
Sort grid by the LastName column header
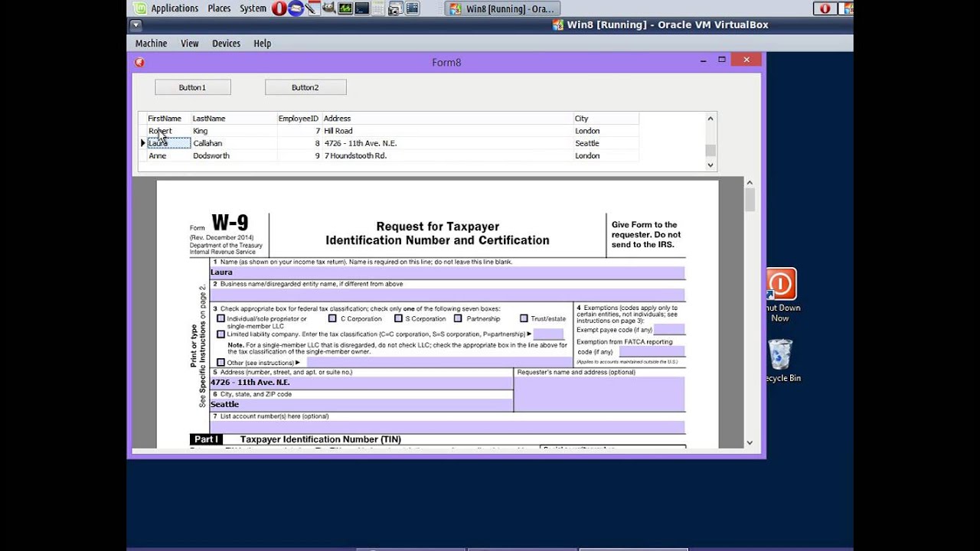point(234,119)
